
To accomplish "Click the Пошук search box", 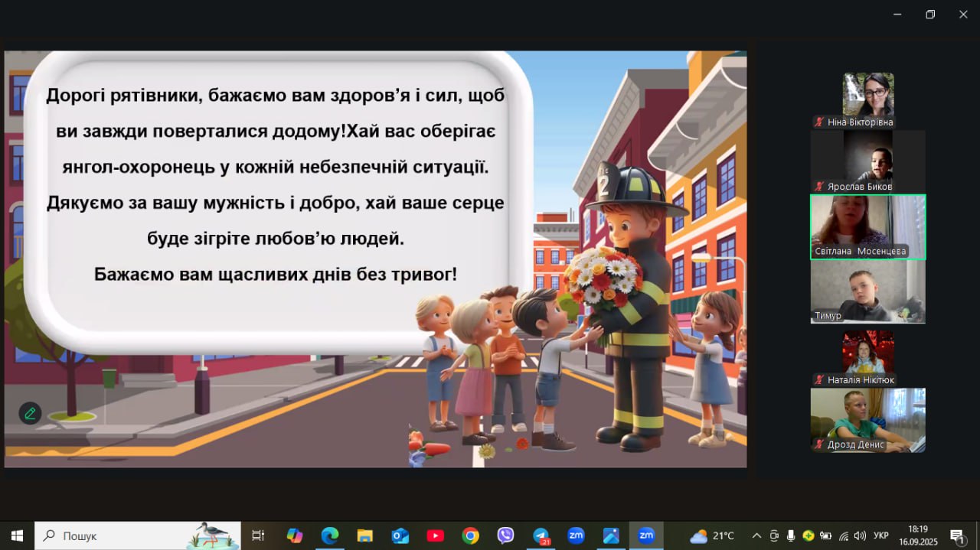I will coord(138,535).
